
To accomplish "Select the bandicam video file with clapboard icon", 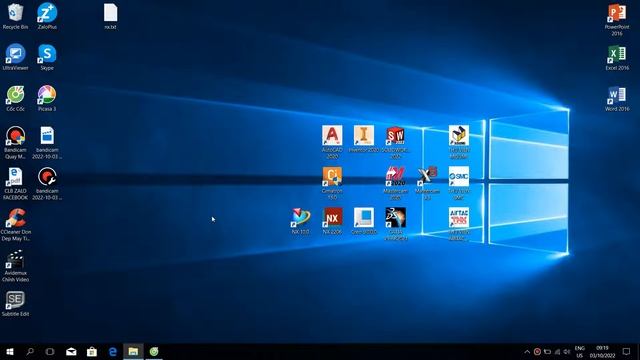I will tap(47, 142).
